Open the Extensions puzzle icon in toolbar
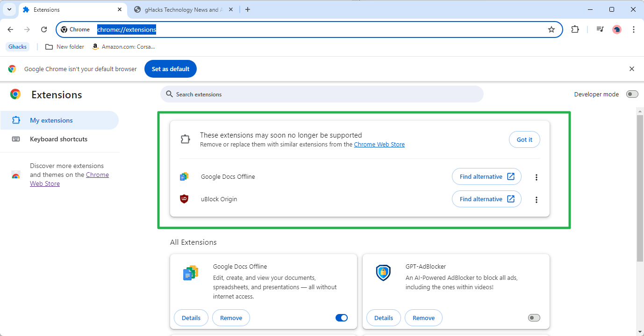Viewport: 644px width, 336px height. click(x=575, y=29)
